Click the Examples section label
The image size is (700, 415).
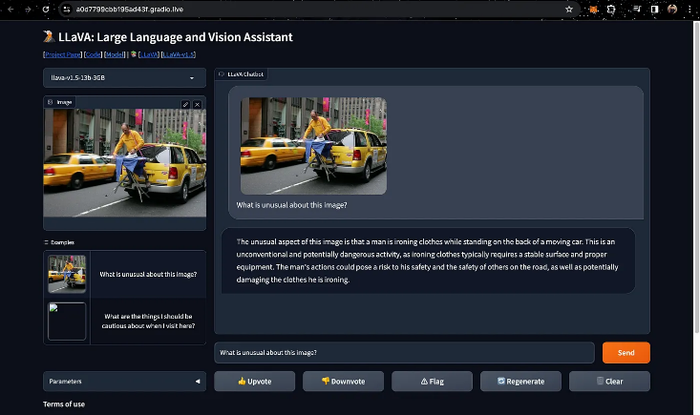tap(59, 242)
